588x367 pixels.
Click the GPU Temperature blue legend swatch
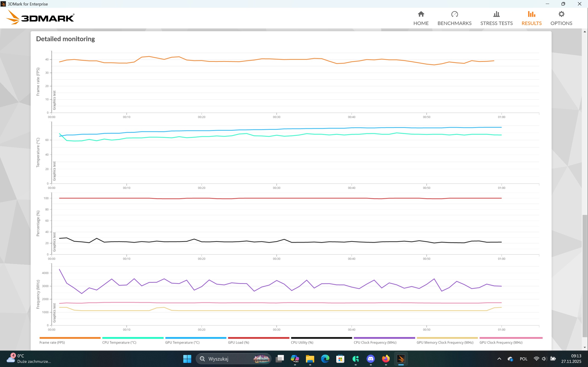click(196, 338)
